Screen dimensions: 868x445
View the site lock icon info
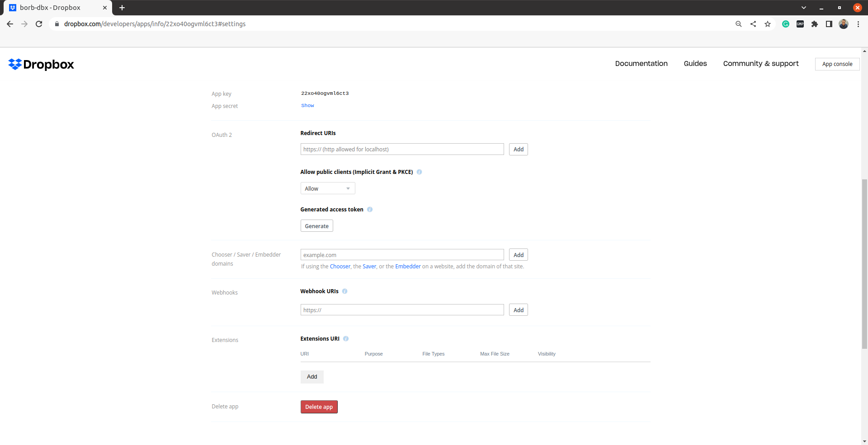57,24
